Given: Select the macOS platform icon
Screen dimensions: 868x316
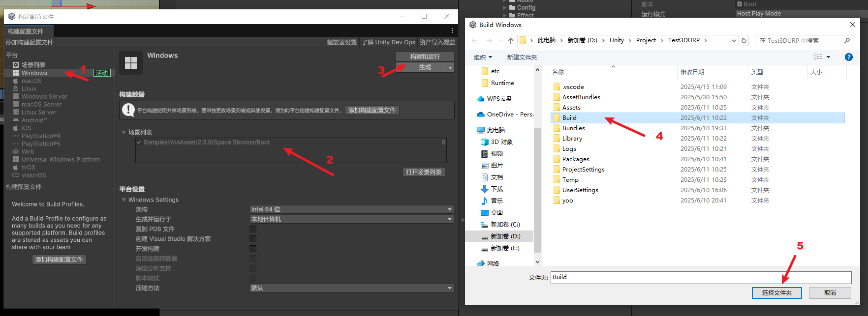Looking at the screenshot, I should pyautogui.click(x=16, y=81).
